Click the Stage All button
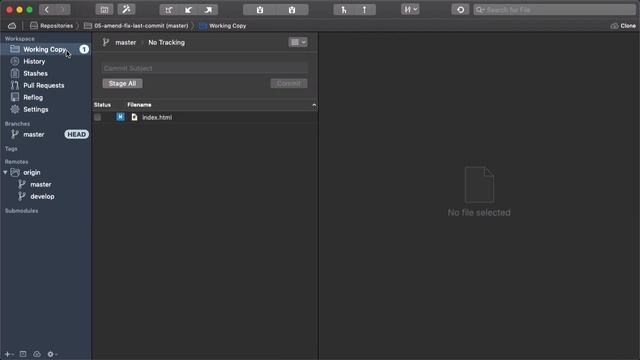The image size is (640, 360). [x=122, y=84]
